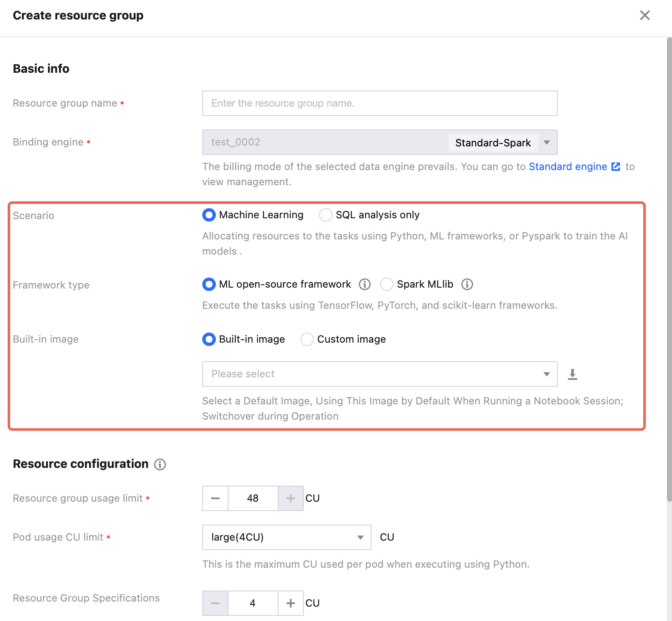Open the built-in image Please select dropdown

click(380, 374)
